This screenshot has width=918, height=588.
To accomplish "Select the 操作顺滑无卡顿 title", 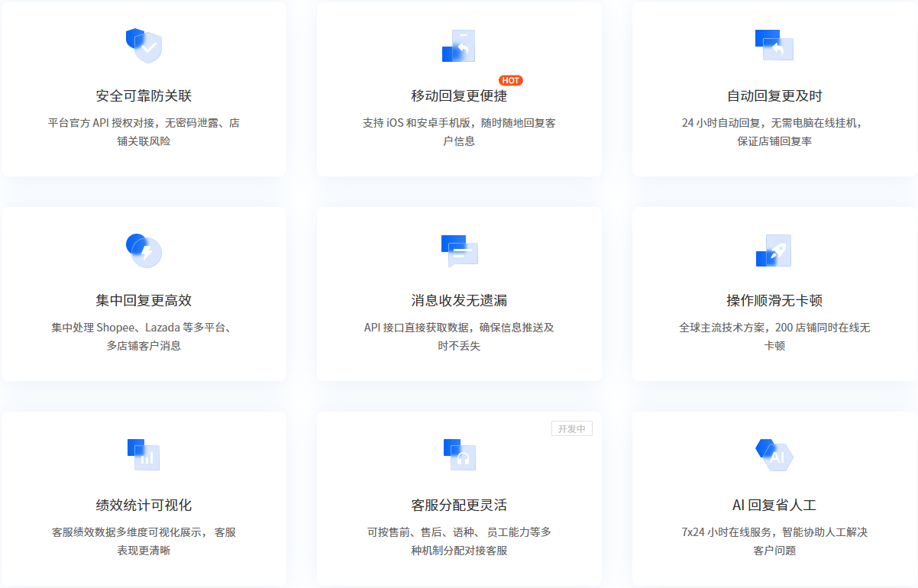I will (774, 301).
